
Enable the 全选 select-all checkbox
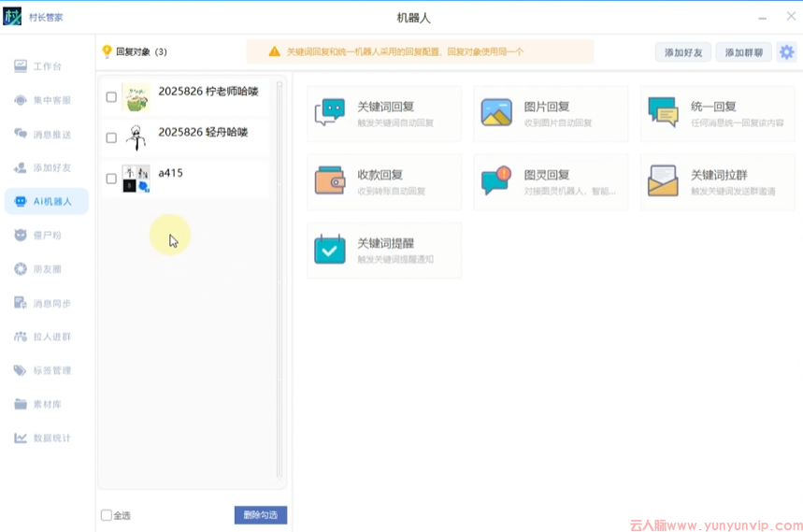107,515
